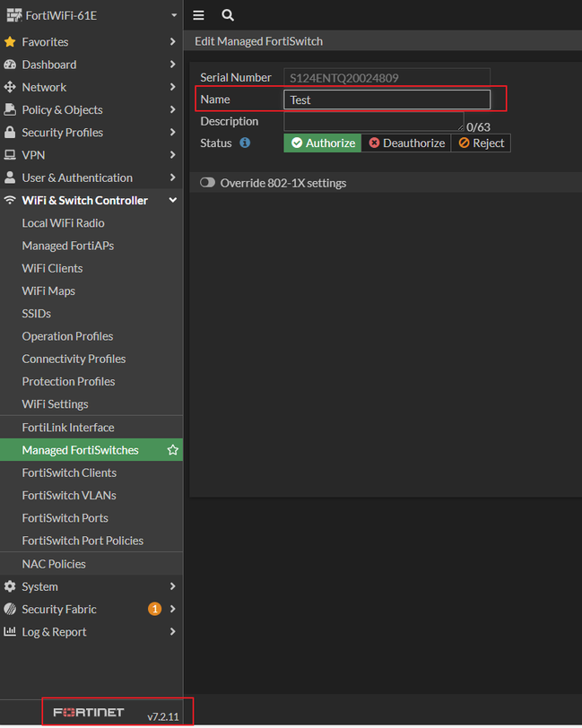The width and height of the screenshot is (582, 728).
Task: Click the WiFi signal icon in sidebar
Action: click(x=10, y=200)
